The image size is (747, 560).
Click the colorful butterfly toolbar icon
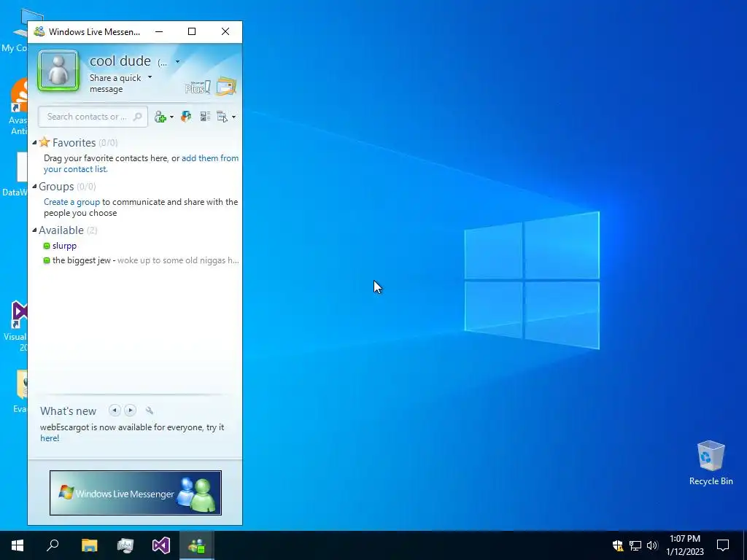(186, 117)
